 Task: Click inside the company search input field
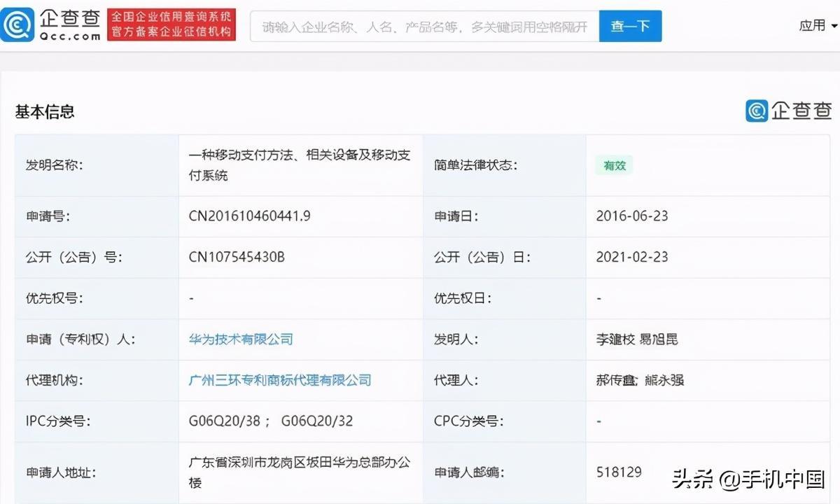[x=427, y=25]
